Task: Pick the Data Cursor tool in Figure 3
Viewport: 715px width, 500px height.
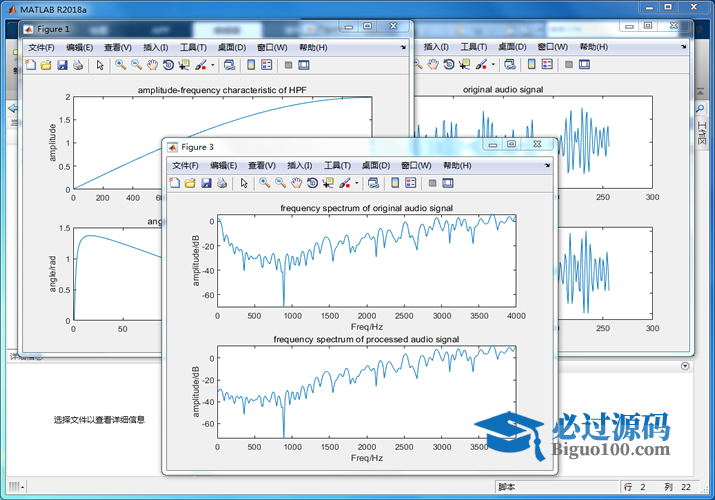Action: pos(328,183)
